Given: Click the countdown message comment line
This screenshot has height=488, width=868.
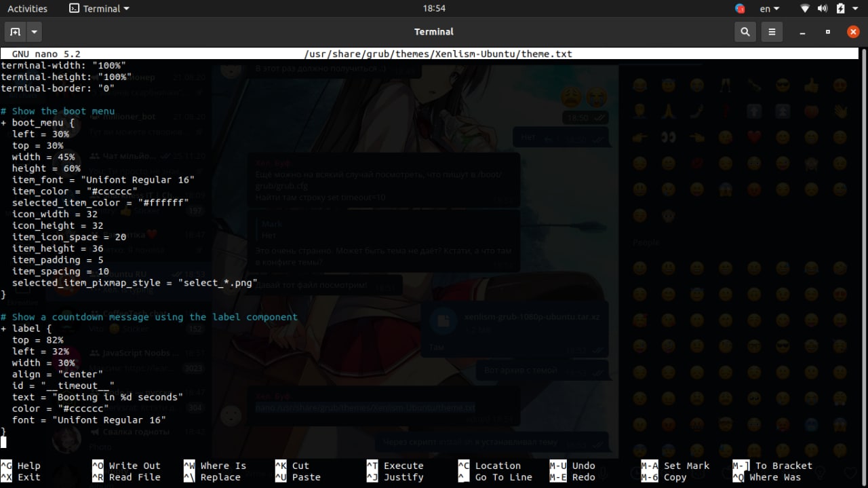Looking at the screenshot, I should pyautogui.click(x=149, y=317).
